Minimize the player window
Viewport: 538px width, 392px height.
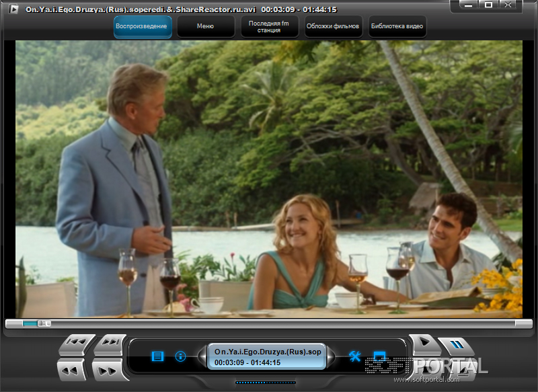tap(469, 5)
